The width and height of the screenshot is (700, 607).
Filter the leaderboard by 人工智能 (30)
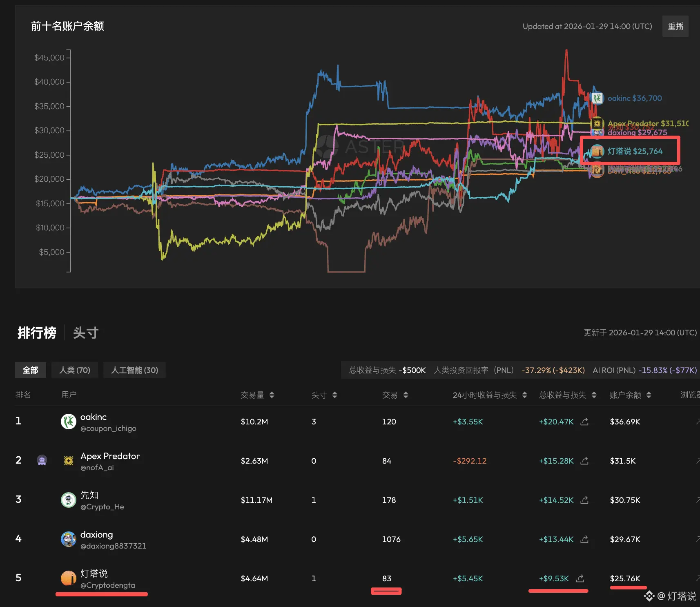click(x=134, y=370)
